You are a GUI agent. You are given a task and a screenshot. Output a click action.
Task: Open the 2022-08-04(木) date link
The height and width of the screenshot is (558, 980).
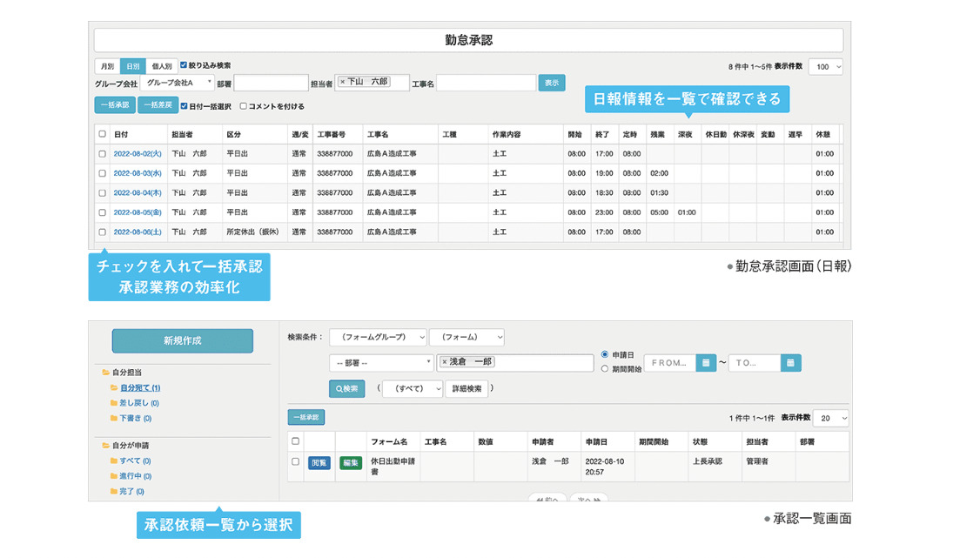(x=138, y=193)
